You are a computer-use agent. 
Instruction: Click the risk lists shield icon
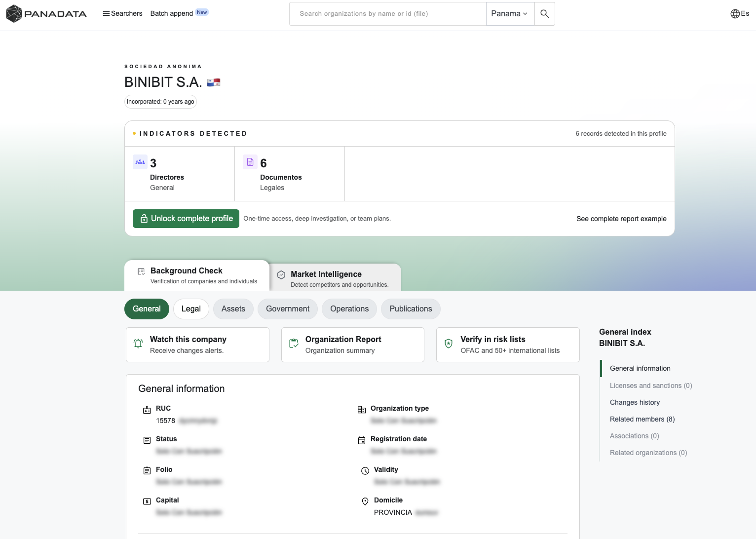[449, 344]
